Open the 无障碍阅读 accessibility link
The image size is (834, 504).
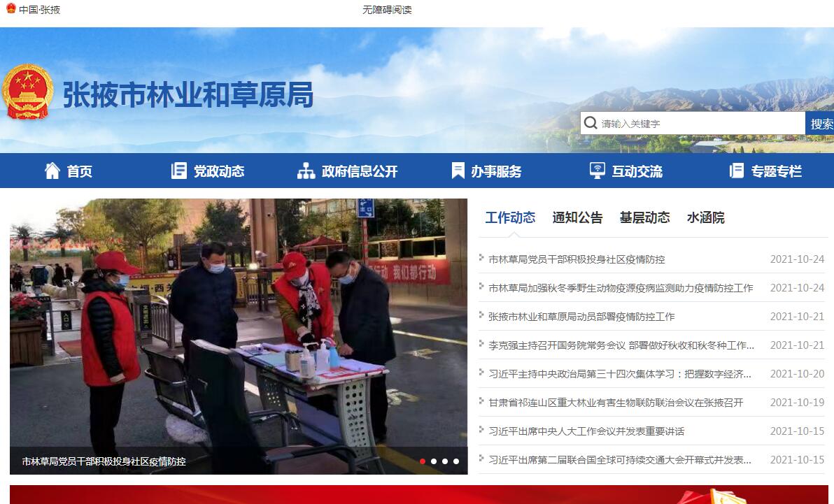[x=387, y=10]
